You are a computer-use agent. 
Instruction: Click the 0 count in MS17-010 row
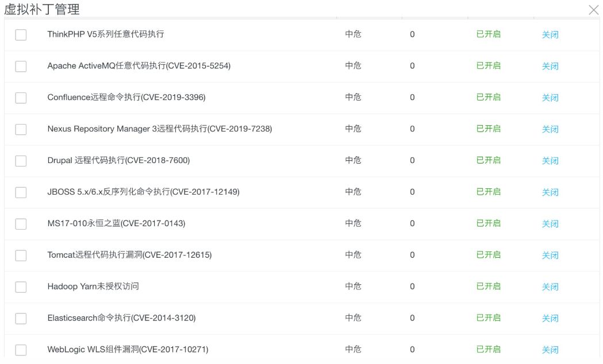412,223
